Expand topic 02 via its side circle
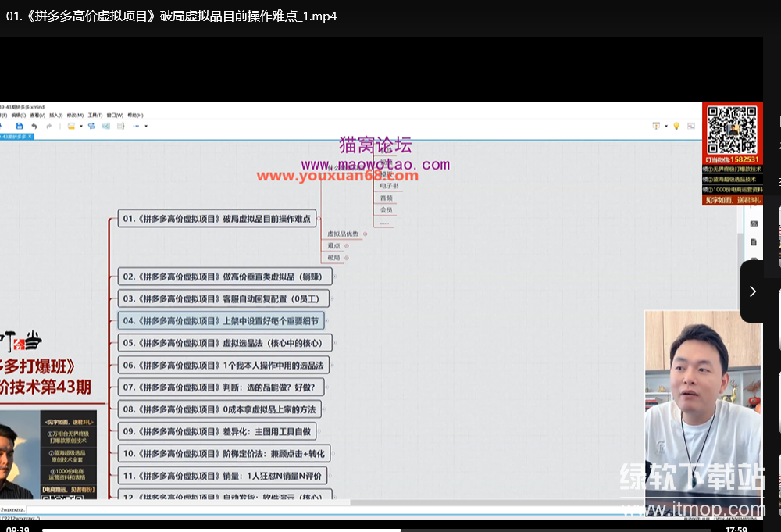 tap(335, 277)
